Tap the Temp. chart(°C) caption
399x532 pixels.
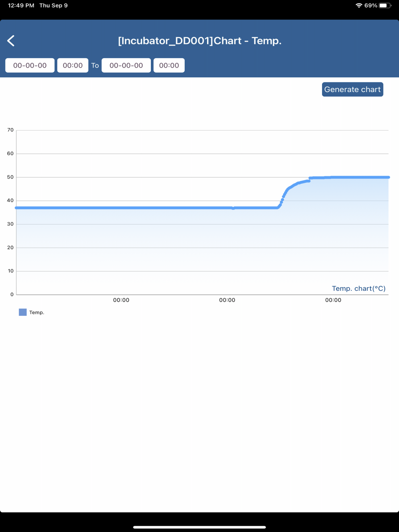[x=359, y=288]
